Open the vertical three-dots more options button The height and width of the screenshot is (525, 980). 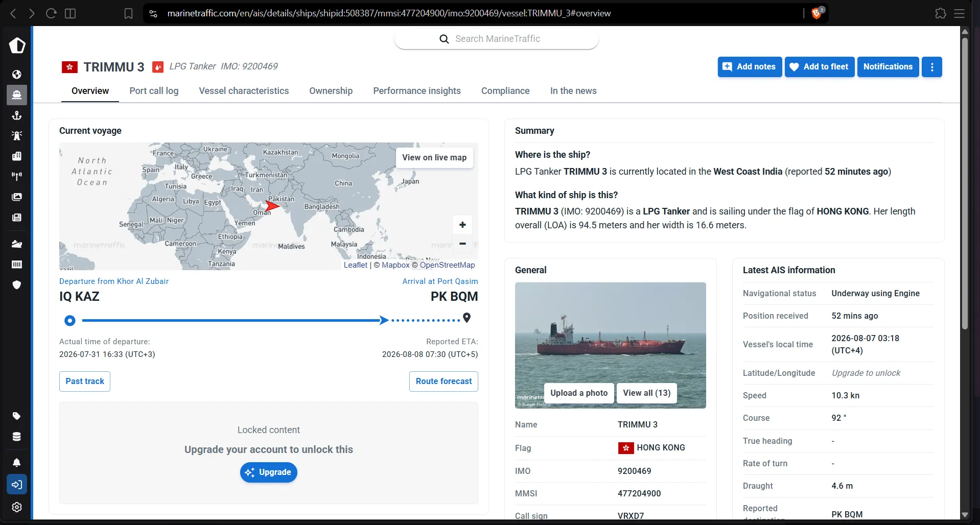click(932, 67)
